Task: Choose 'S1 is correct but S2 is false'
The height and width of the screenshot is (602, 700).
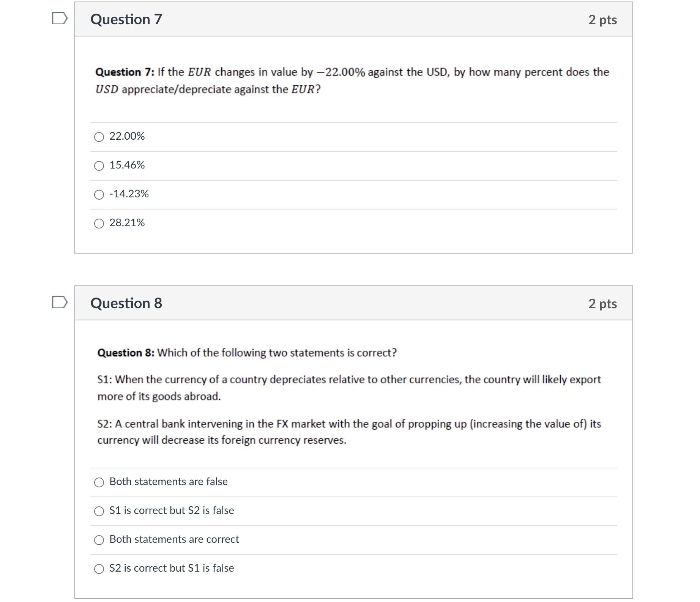Action: tap(99, 511)
